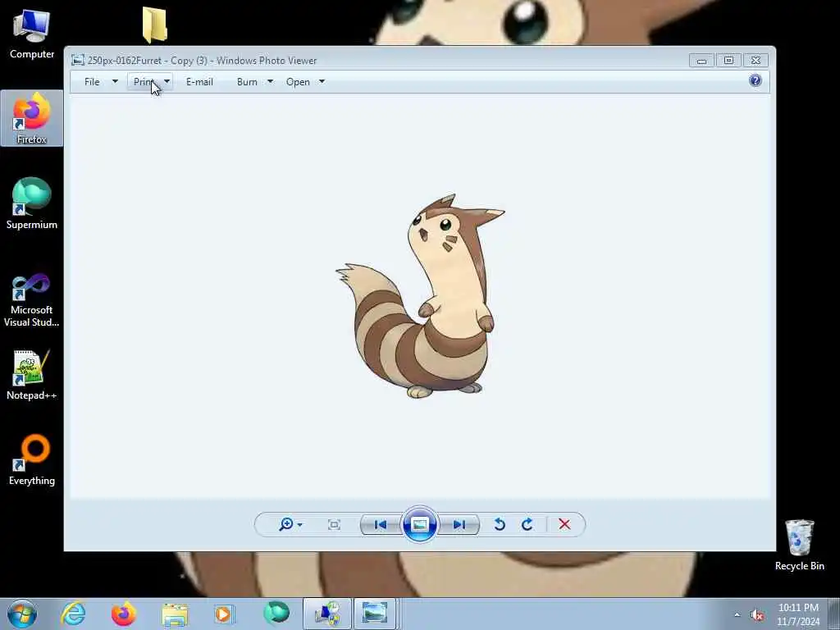
Task: Open Windows Media Player from taskbar
Action: tap(224, 614)
